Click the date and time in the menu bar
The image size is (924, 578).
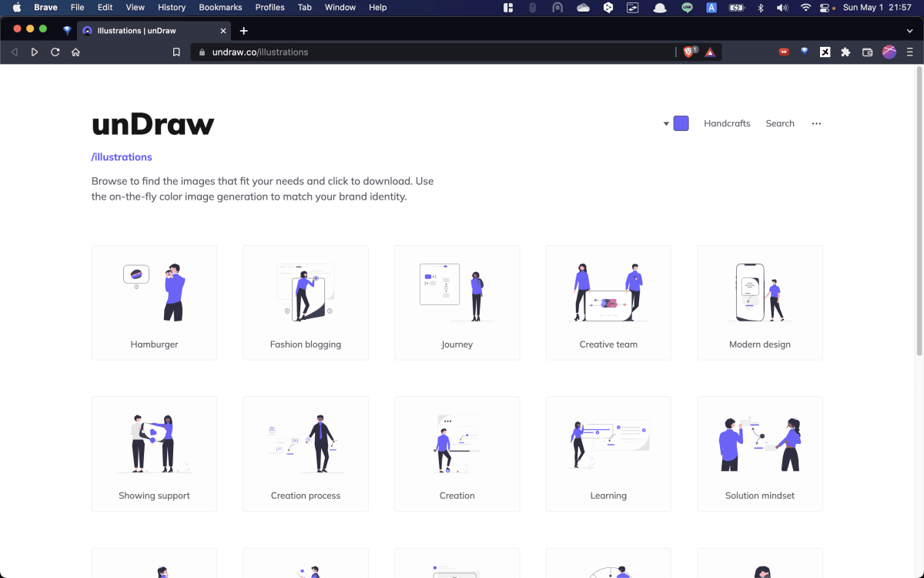click(x=877, y=8)
